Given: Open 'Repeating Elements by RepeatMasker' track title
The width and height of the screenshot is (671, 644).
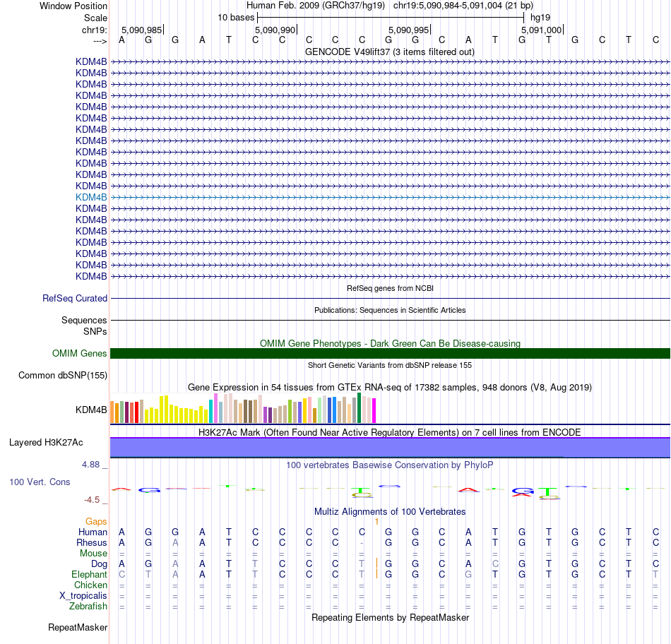Looking at the screenshot, I should [x=391, y=617].
